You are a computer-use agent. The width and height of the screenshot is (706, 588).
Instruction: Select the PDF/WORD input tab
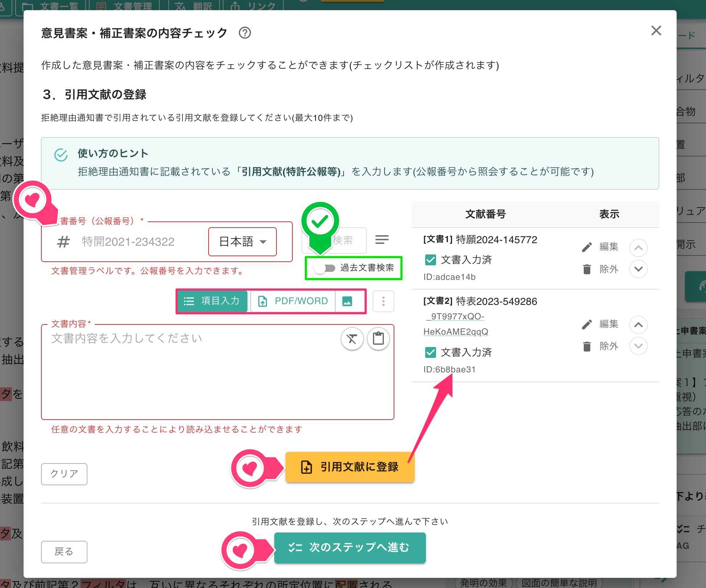tap(292, 301)
